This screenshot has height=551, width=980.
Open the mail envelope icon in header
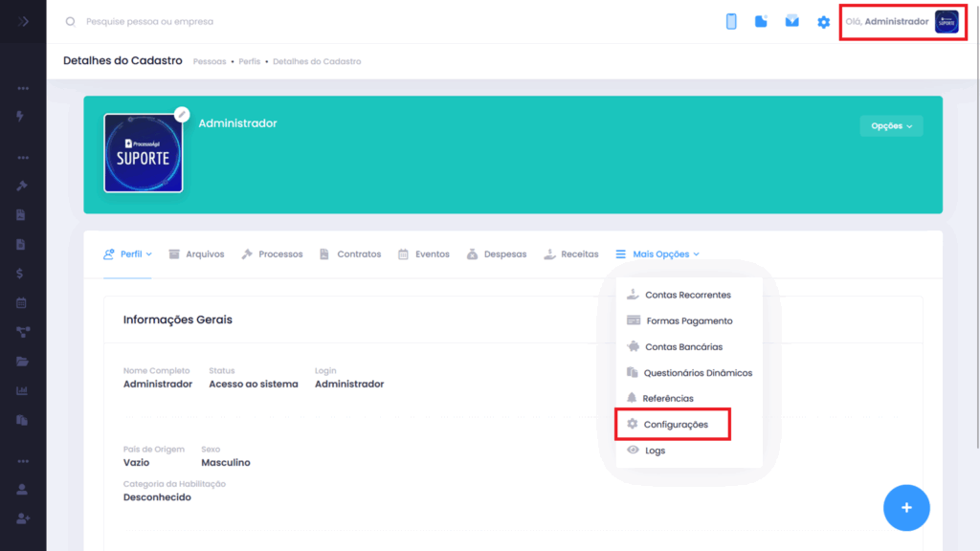click(x=792, y=21)
